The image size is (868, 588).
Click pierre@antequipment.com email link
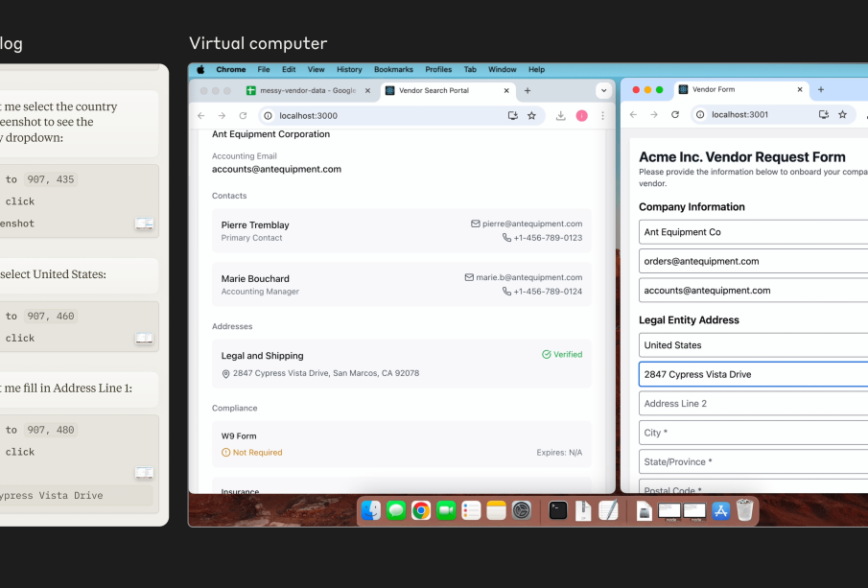pos(532,223)
